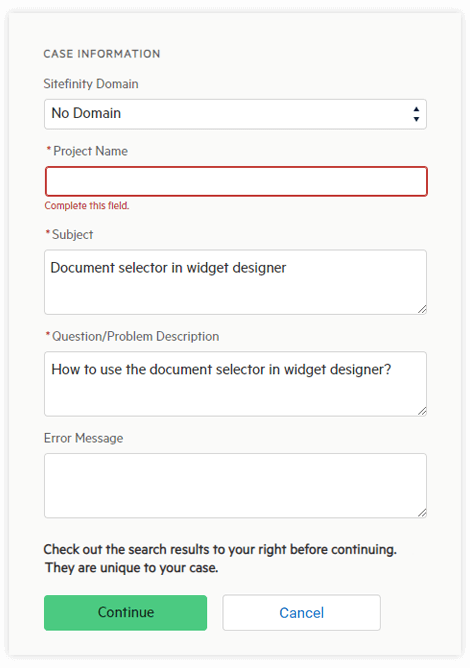The image size is (470, 668).
Task: Click into the Question/Problem Description text area
Action: [x=235, y=384]
